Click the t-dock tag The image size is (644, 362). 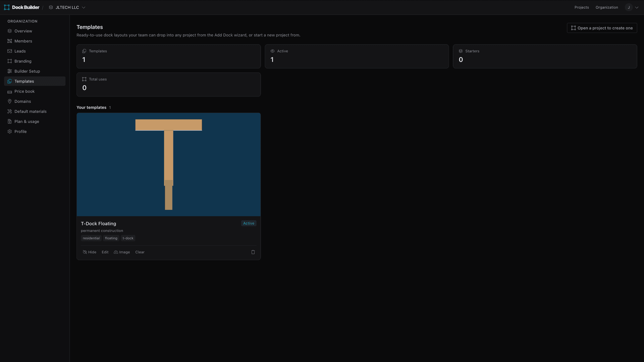point(128,238)
